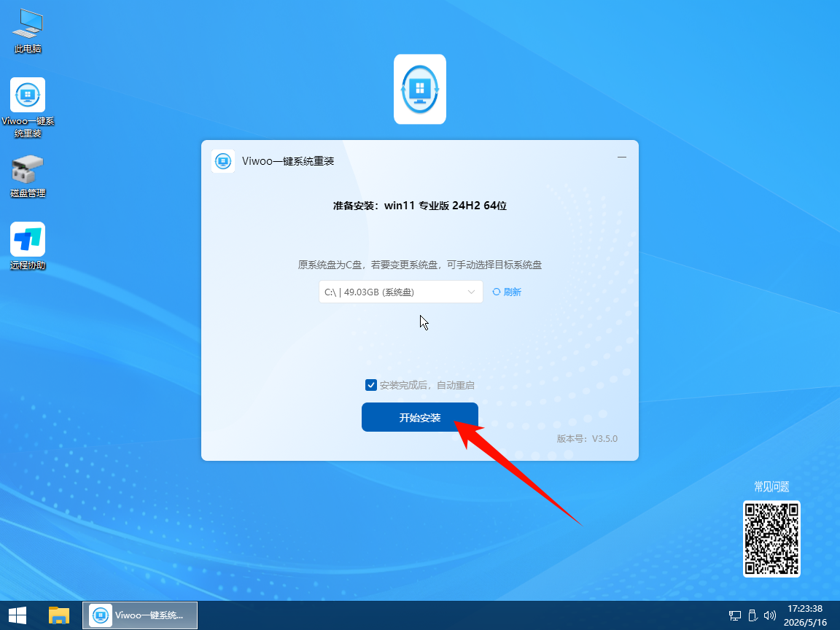The height and width of the screenshot is (630, 840).
Task: Click the 版本号：V3.5.0 text
Action: click(x=587, y=439)
